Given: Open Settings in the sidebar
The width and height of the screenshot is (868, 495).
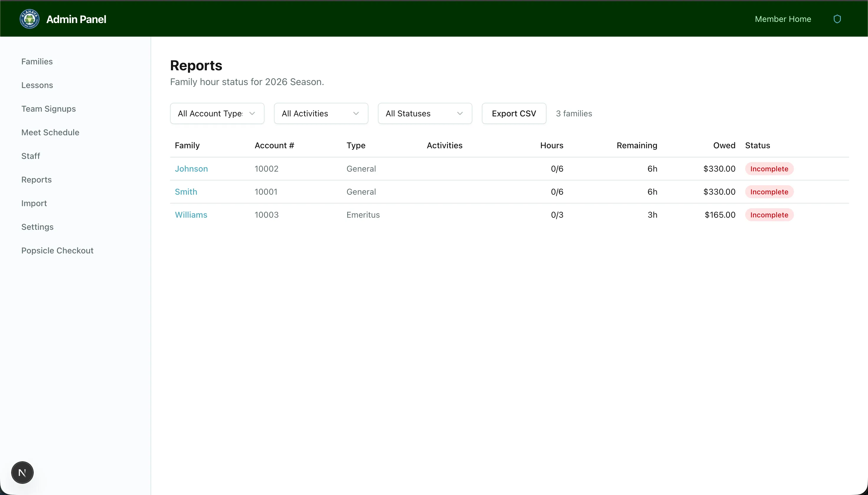Looking at the screenshot, I should point(37,227).
